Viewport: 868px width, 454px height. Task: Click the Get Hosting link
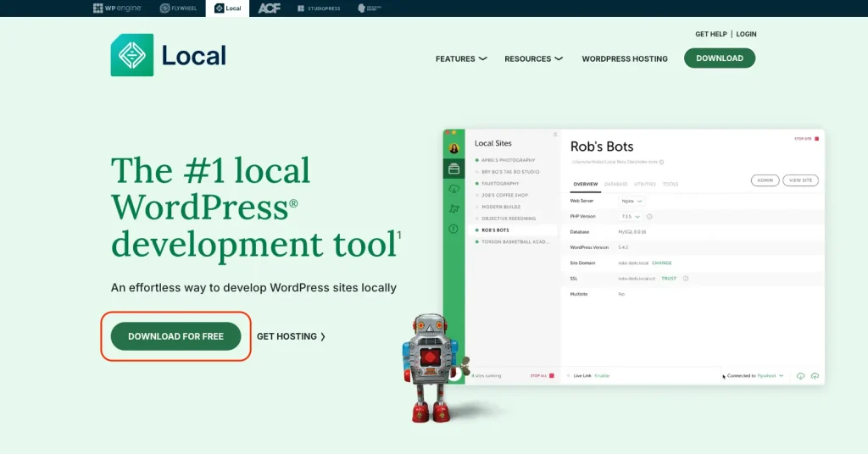(x=291, y=336)
